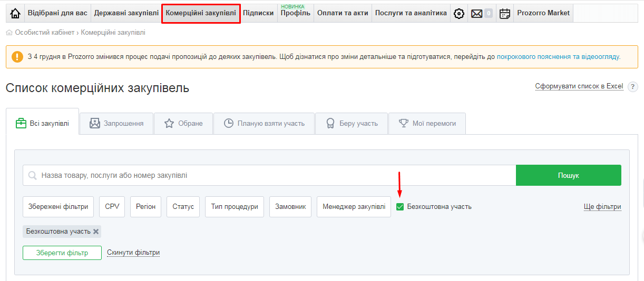Click the Зберегти фільтр button
The image size is (644, 281).
62,253
